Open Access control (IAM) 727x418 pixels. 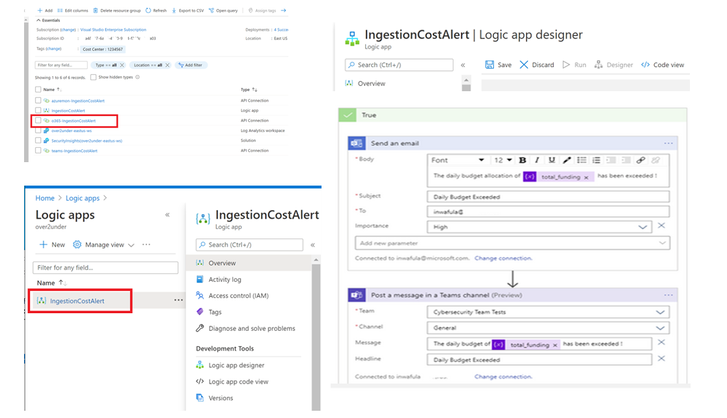(x=238, y=296)
